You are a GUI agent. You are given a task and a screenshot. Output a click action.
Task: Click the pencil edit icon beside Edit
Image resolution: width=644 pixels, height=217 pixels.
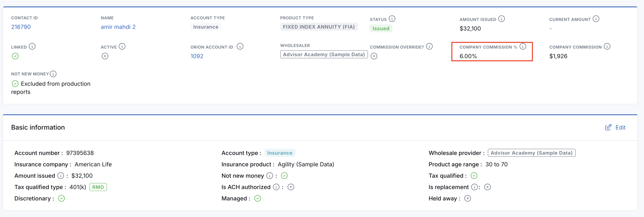point(608,127)
